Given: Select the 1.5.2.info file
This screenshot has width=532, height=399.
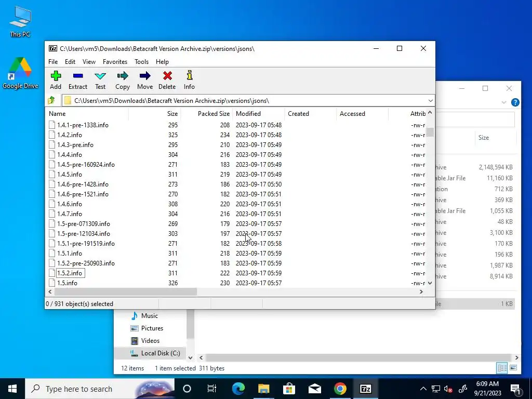Looking at the screenshot, I should (70, 273).
